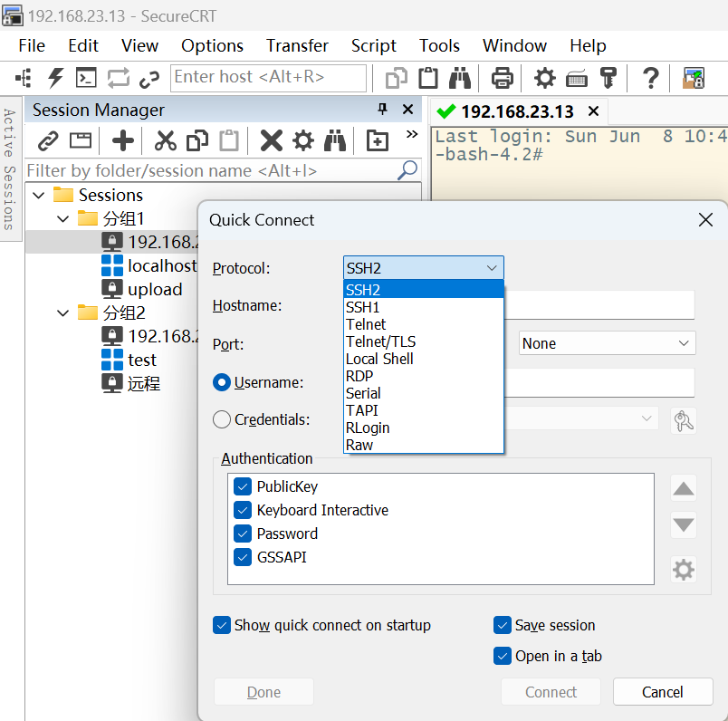Open the firewall None dropdown
The height and width of the screenshot is (721, 728).
607,343
